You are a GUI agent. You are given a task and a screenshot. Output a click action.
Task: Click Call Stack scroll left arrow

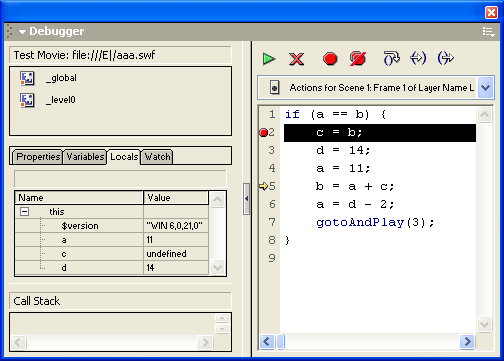(18, 342)
